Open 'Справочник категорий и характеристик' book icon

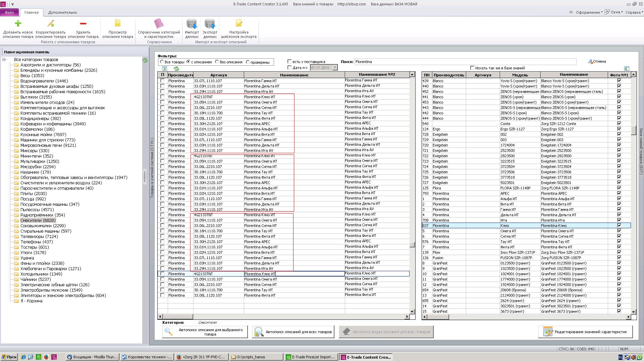pyautogui.click(x=159, y=23)
